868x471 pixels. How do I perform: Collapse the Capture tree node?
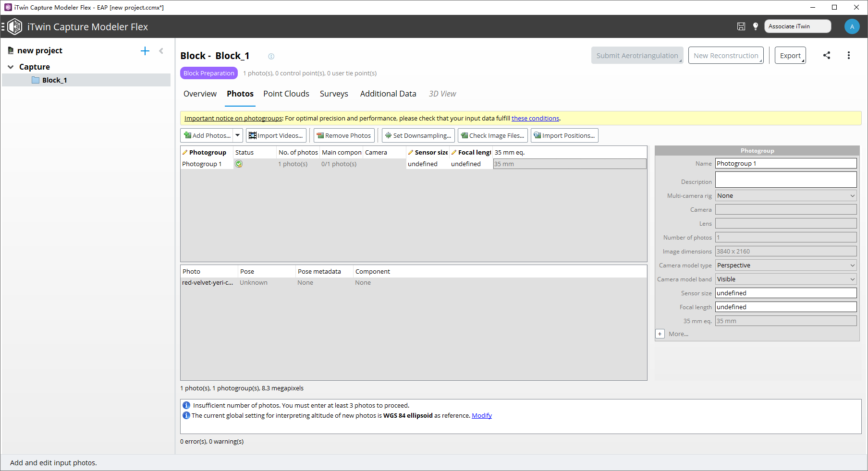point(11,67)
